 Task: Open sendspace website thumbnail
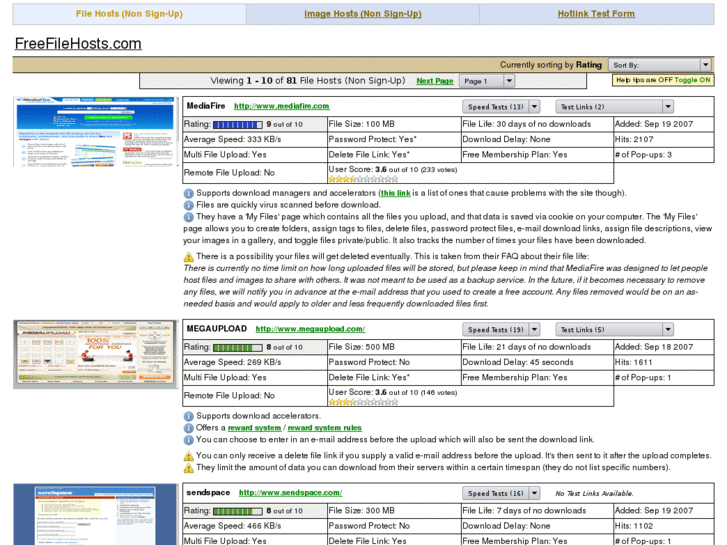pos(96,514)
